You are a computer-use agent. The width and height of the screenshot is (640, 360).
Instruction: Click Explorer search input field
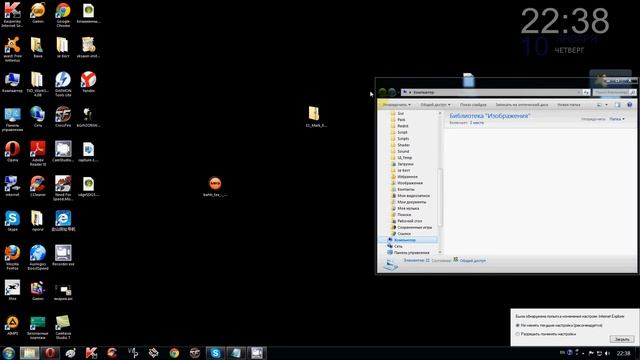pyautogui.click(x=612, y=93)
